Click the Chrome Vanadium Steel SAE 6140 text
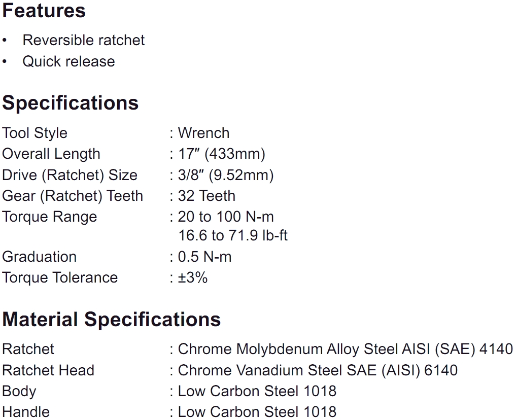 [318, 370]
